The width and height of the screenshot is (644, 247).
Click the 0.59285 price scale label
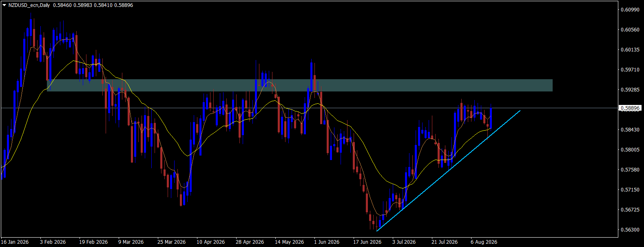pyautogui.click(x=630, y=89)
